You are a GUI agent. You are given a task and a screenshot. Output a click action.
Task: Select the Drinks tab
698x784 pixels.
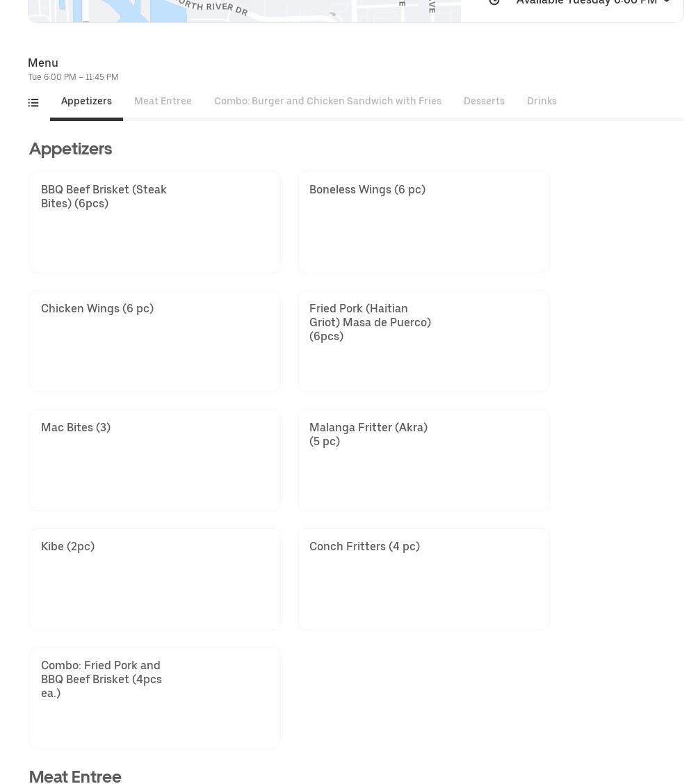pos(542,102)
